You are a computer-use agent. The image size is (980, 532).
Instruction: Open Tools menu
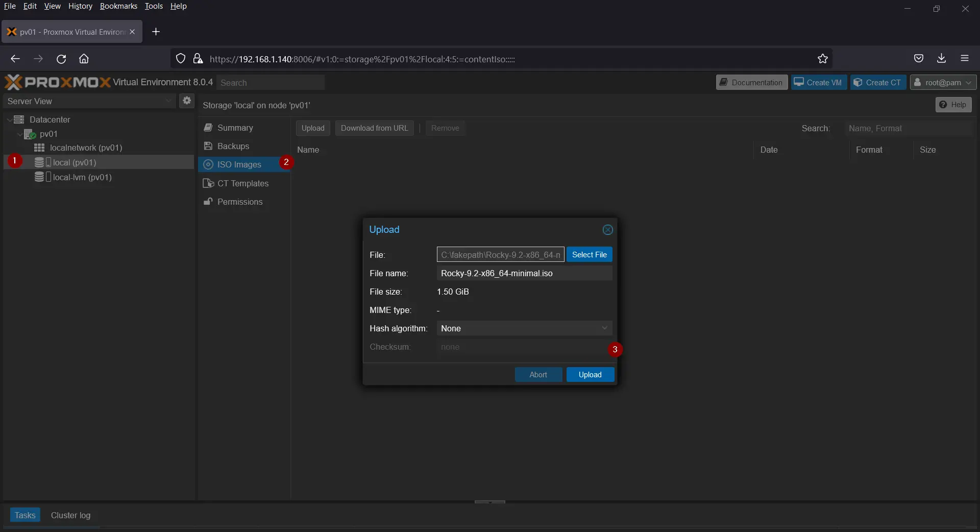pyautogui.click(x=154, y=6)
